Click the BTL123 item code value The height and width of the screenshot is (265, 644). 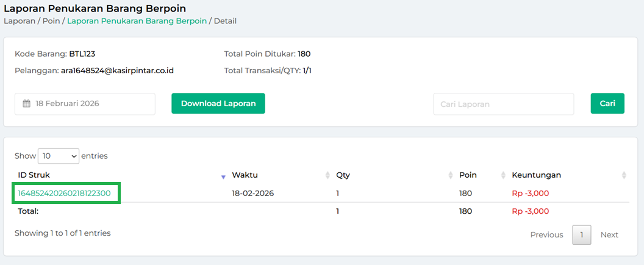[x=82, y=54]
